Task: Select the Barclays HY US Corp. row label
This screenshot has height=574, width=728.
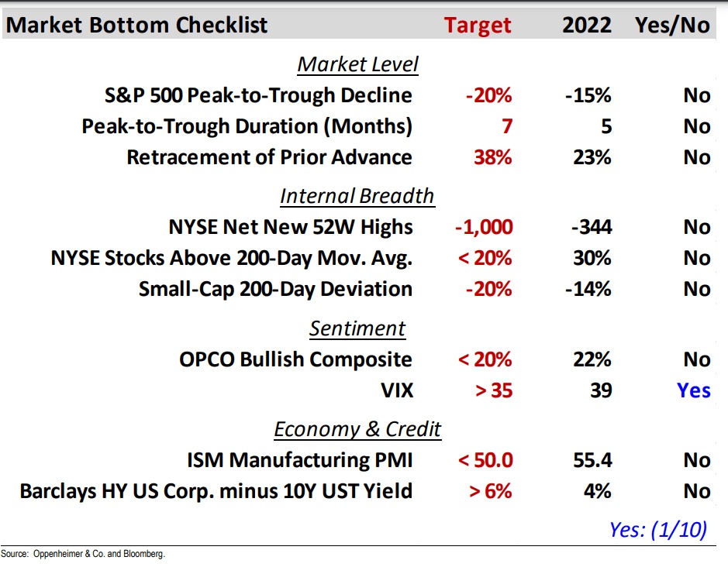Action: pyautogui.click(x=216, y=491)
